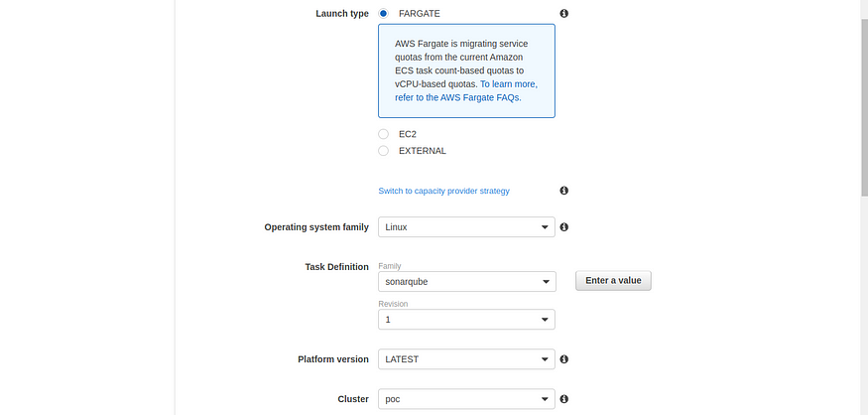Click the Task Definition label
Viewport: 868px width, 415px height.
click(336, 266)
